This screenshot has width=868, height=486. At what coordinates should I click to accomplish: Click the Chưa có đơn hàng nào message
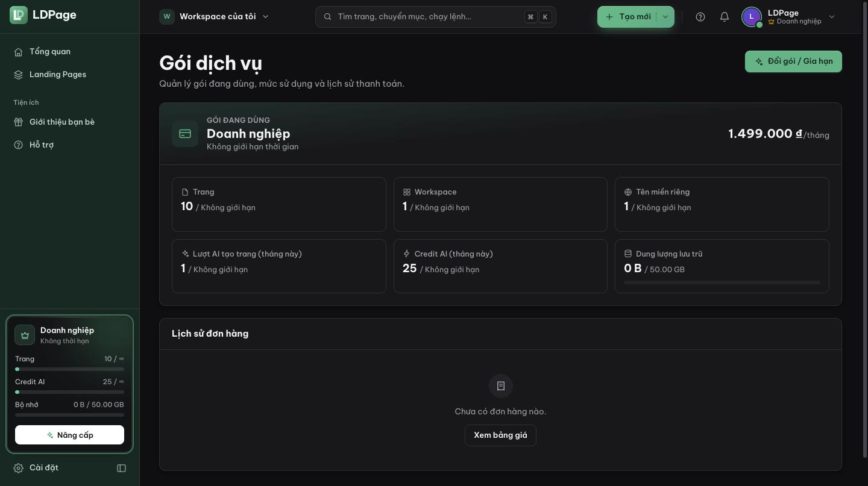click(x=500, y=412)
